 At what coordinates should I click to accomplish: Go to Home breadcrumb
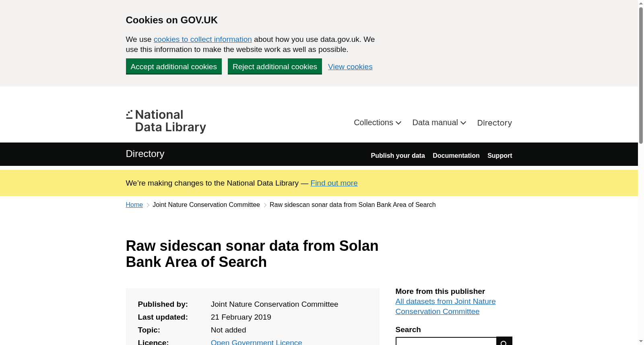point(134,205)
